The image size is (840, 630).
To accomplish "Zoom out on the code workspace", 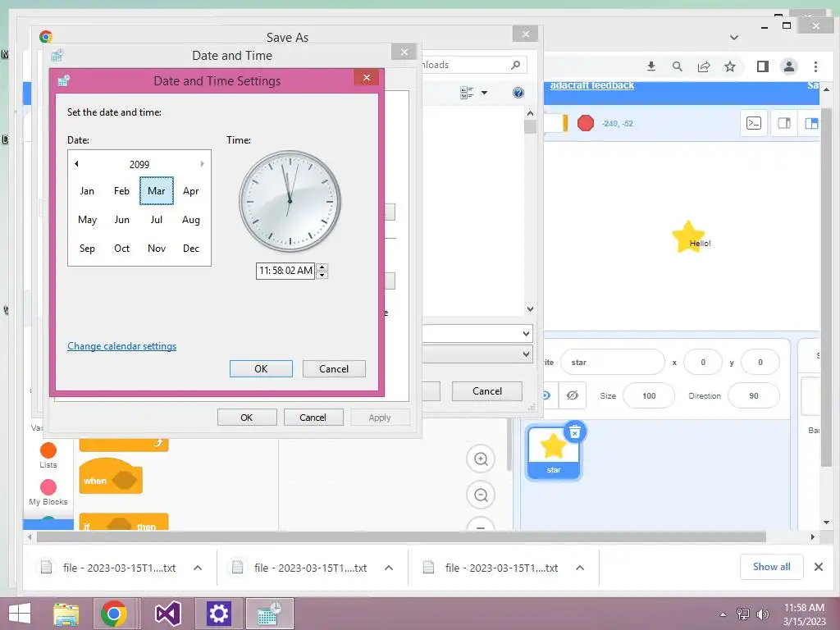I will (x=481, y=495).
